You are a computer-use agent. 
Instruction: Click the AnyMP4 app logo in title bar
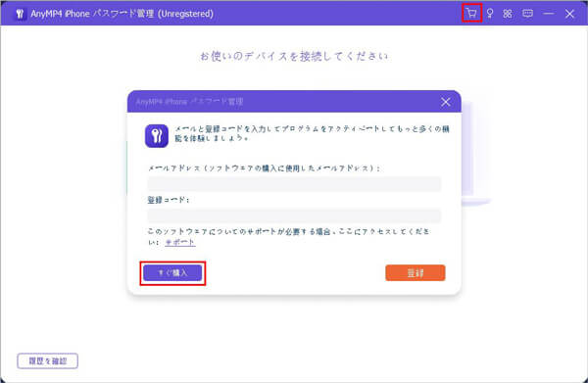20,14
